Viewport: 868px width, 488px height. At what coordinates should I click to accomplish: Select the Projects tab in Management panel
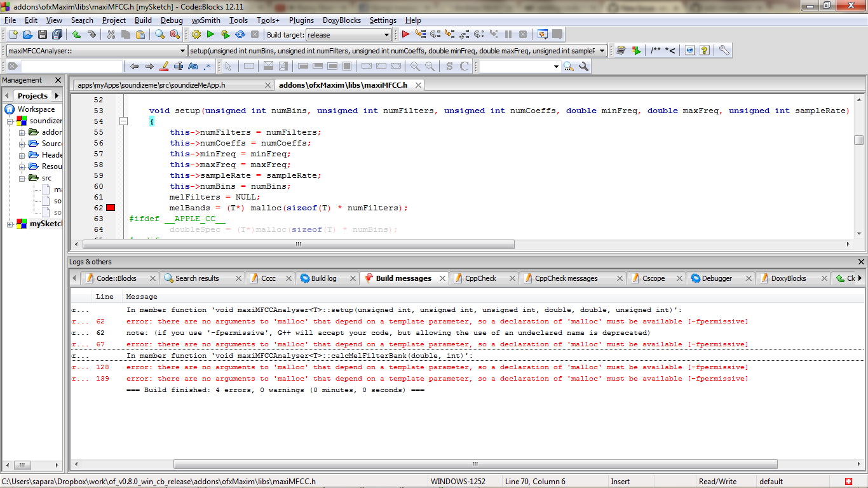pyautogui.click(x=32, y=96)
